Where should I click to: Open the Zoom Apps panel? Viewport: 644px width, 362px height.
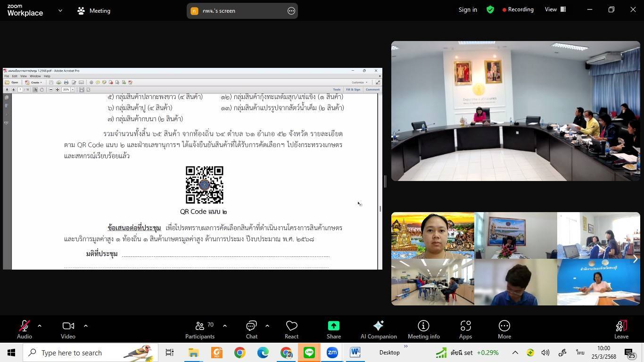click(x=465, y=329)
